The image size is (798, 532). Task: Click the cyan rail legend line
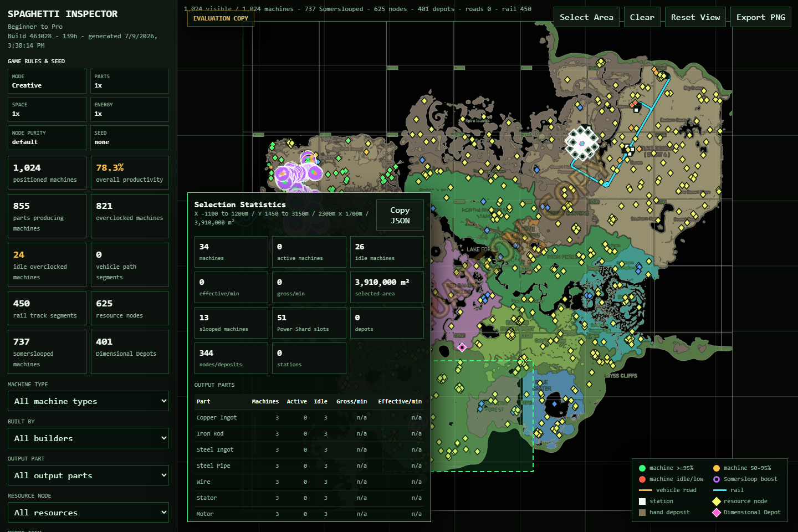click(x=719, y=490)
